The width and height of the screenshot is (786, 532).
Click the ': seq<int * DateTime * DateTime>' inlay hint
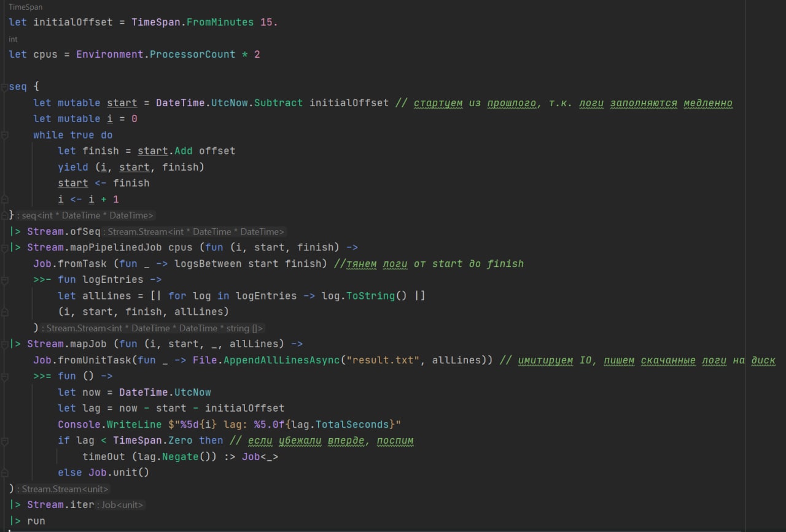(x=85, y=215)
